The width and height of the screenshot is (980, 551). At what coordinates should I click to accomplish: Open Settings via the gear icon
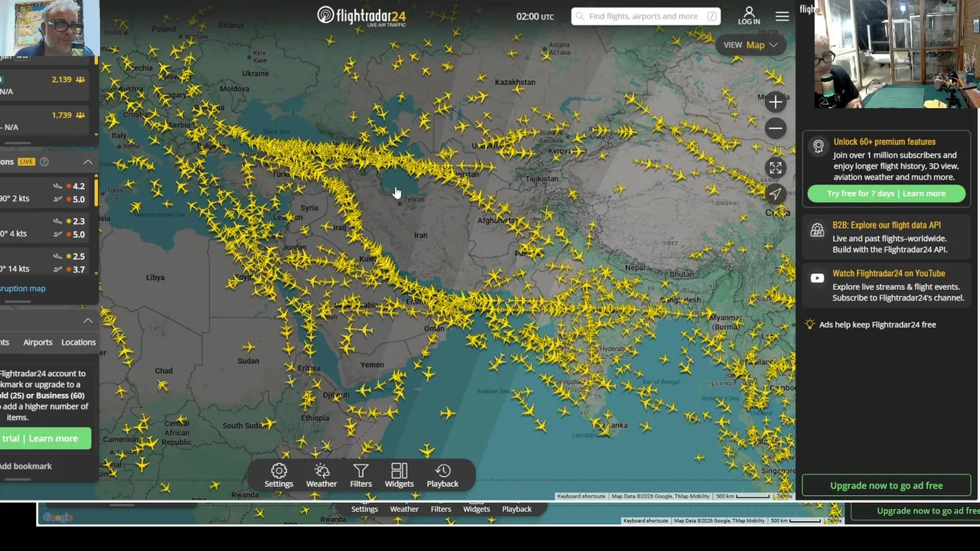[x=279, y=471]
